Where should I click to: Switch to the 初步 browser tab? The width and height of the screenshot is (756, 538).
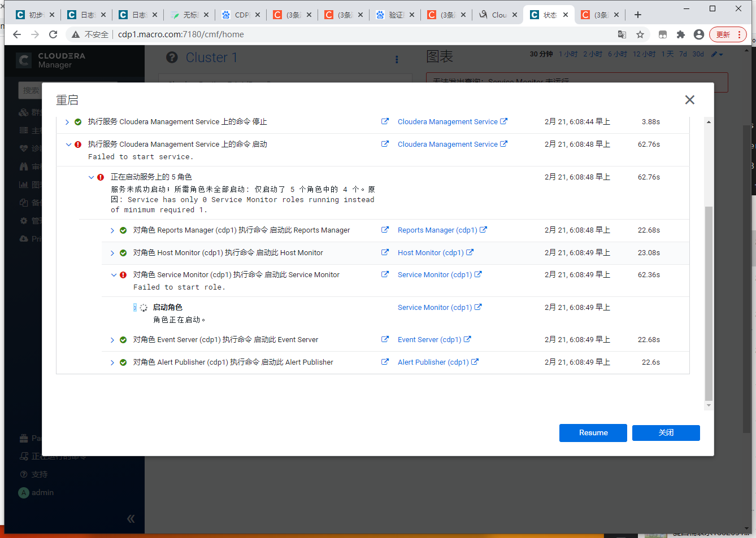[36, 15]
